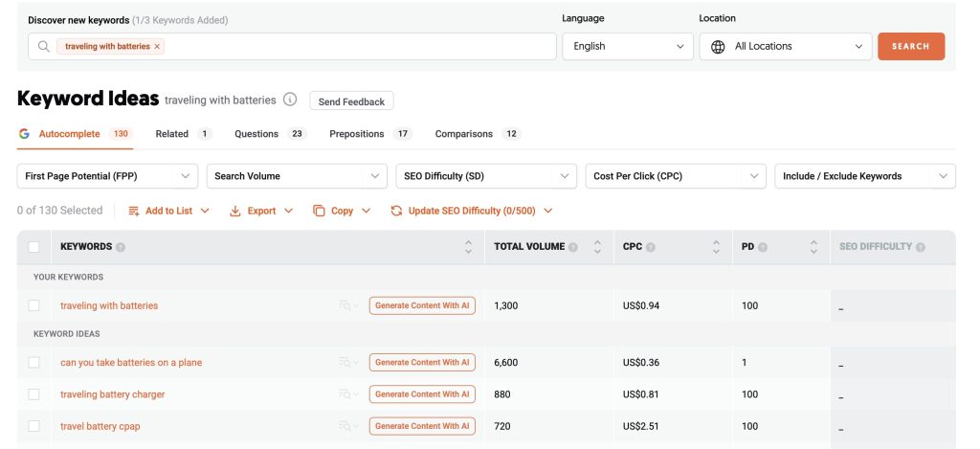Image resolution: width=980 pixels, height=449 pixels.
Task: Toggle the select-all checkbox in table header
Action: (x=34, y=247)
